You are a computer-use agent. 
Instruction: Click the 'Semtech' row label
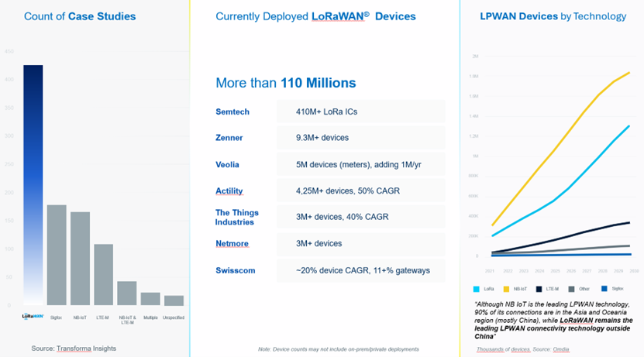pyautogui.click(x=232, y=112)
